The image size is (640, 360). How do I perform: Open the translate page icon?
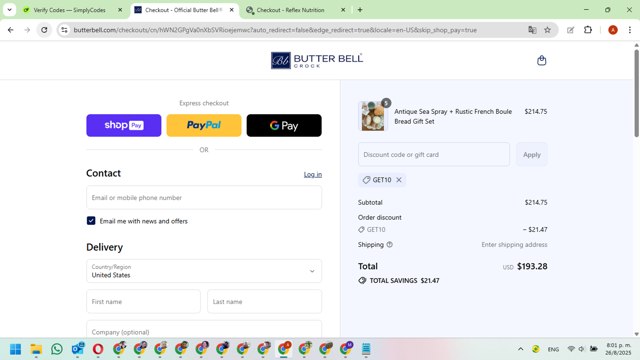pyautogui.click(x=532, y=30)
